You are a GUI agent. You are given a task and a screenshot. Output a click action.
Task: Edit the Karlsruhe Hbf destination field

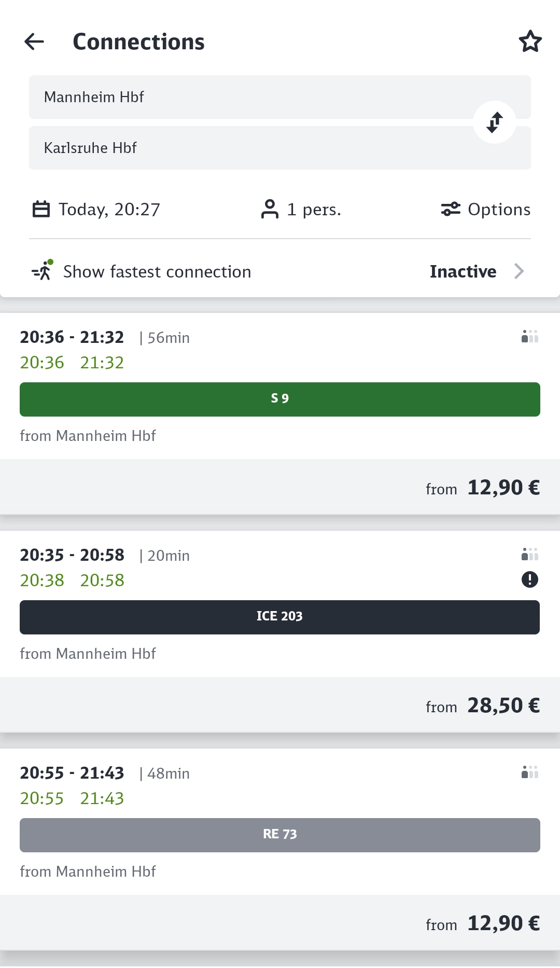click(249, 148)
